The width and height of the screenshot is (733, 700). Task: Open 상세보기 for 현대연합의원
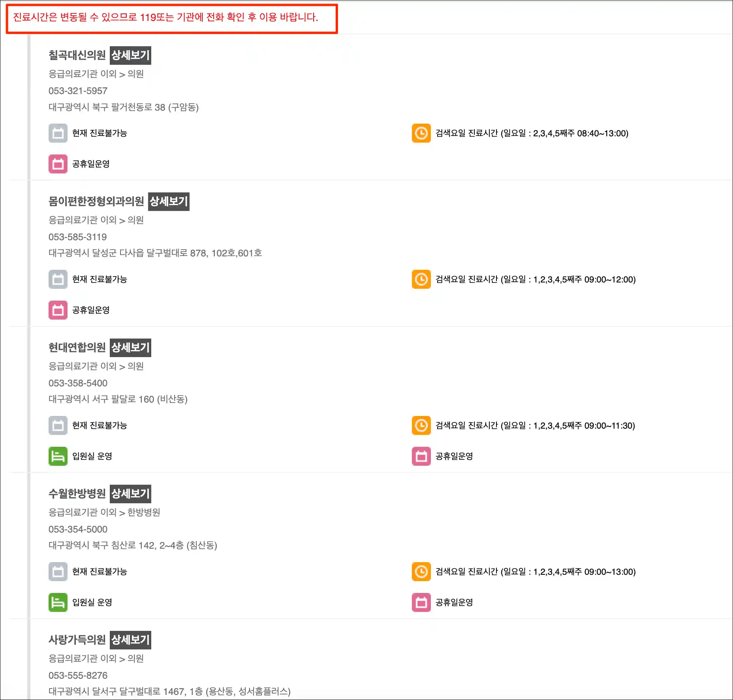(130, 348)
